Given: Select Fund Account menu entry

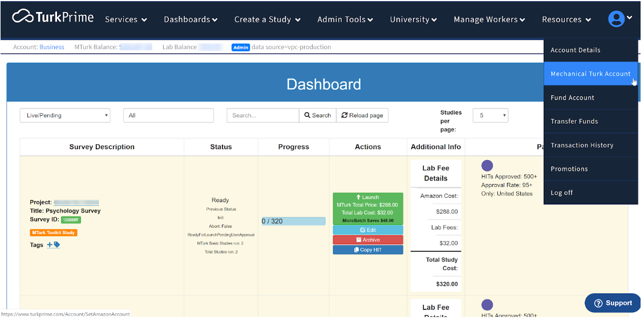Looking at the screenshot, I should [x=572, y=97].
